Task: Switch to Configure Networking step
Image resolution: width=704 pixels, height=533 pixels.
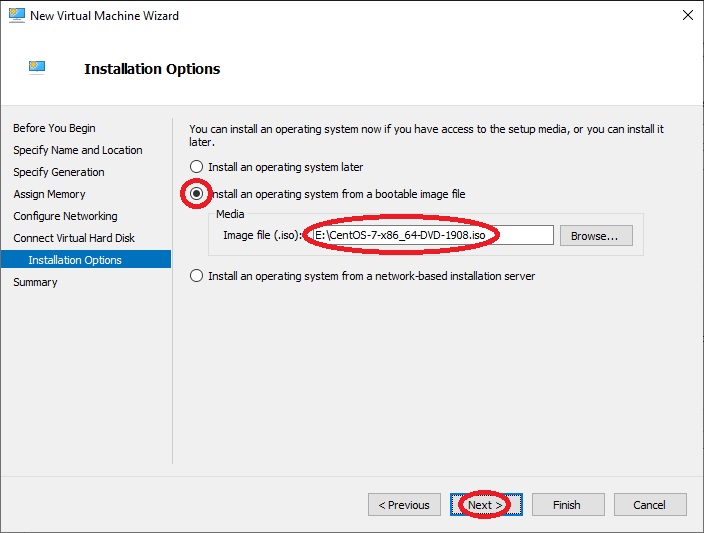Action: point(66,216)
